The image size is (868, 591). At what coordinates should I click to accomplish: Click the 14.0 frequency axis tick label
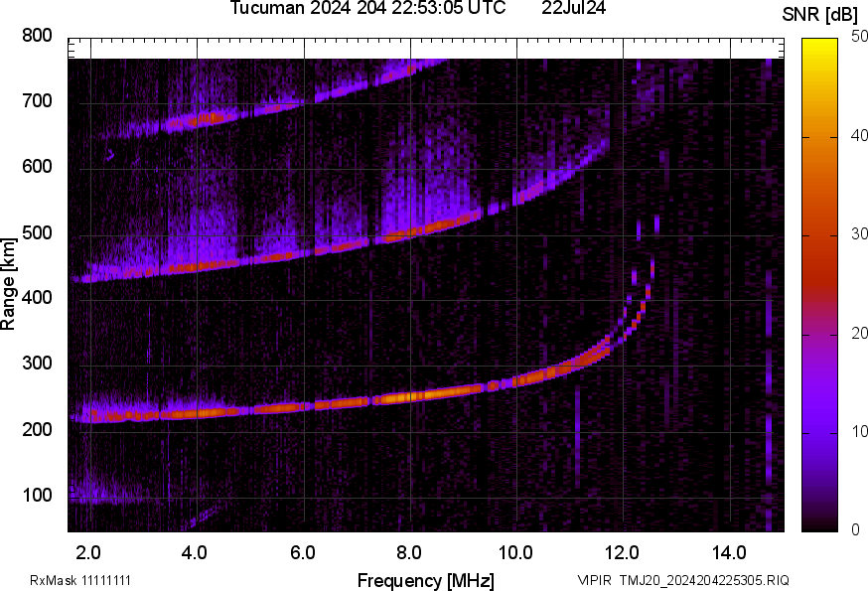point(729,551)
